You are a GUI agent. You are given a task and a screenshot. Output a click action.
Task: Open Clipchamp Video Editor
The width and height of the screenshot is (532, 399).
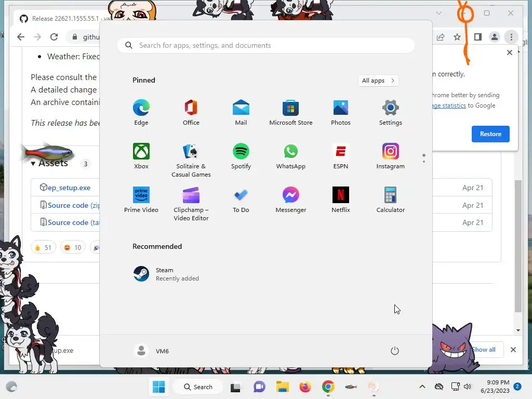pyautogui.click(x=191, y=204)
